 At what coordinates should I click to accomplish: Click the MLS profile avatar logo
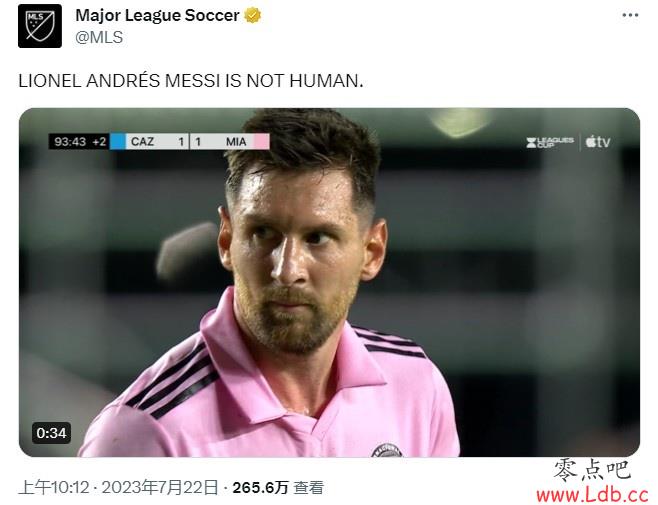pos(40,26)
